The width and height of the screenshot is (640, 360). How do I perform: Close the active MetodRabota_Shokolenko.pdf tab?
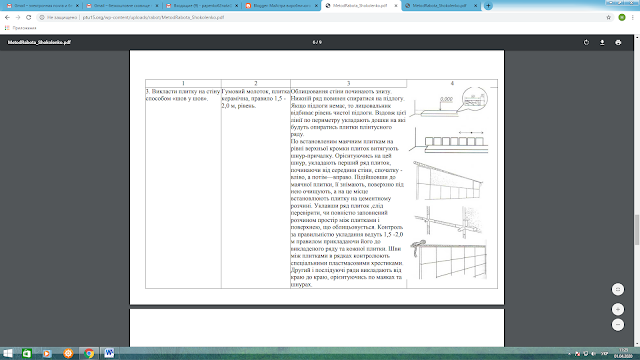(x=396, y=6)
